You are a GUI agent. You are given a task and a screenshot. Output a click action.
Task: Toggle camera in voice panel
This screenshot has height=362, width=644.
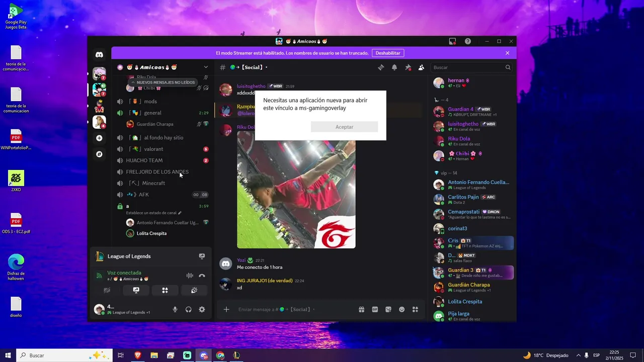coord(107,290)
